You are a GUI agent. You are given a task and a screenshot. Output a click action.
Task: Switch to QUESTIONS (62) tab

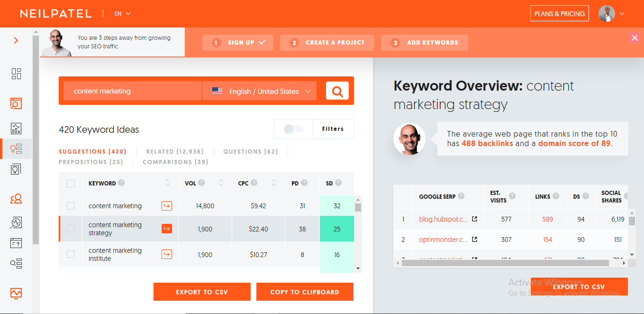[250, 152]
